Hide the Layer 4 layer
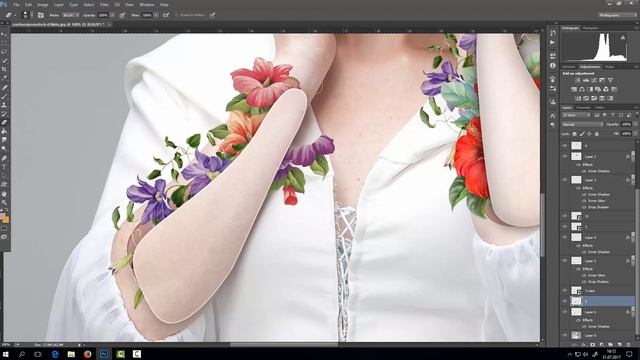Screen dimensions: 640x360 565,237
